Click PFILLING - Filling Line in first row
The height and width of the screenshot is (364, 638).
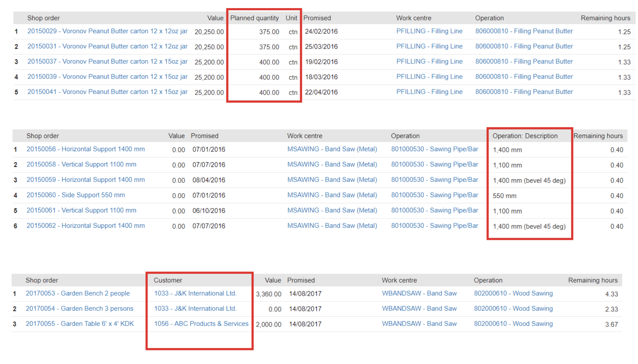pos(429,31)
